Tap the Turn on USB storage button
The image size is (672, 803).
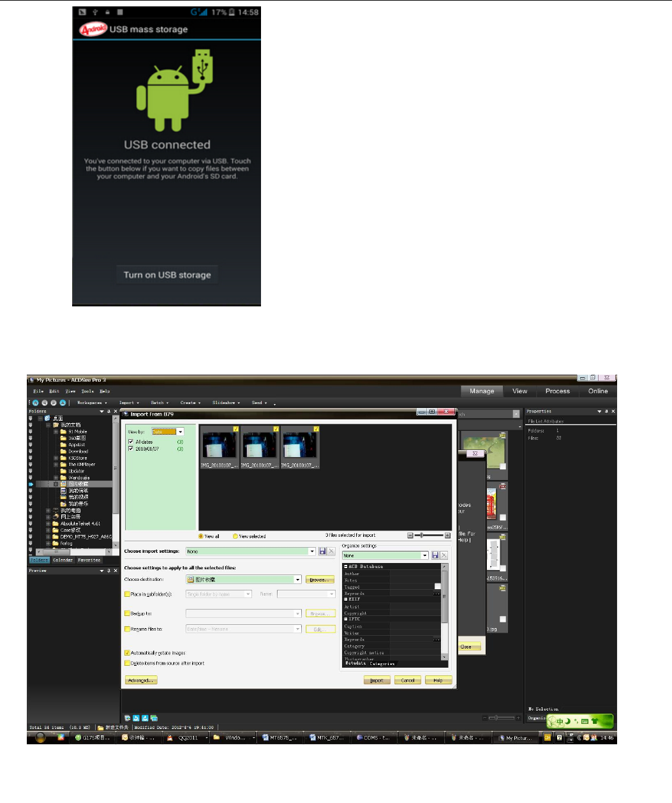(x=167, y=274)
